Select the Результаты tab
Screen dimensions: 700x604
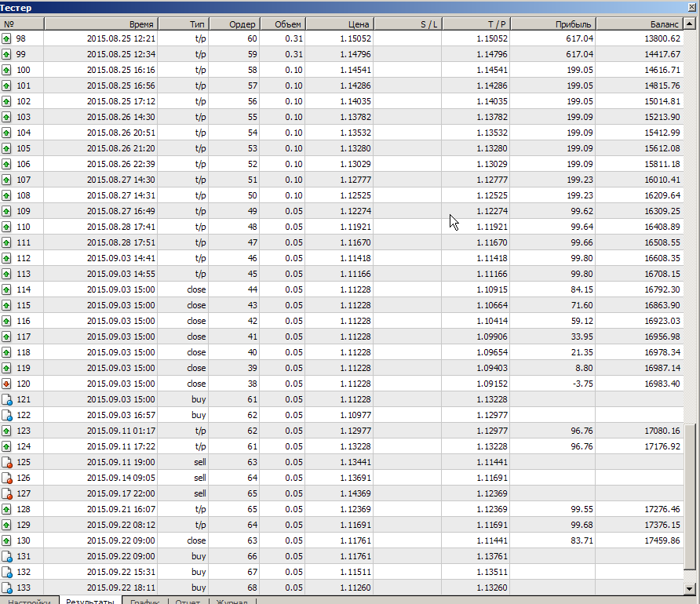(x=90, y=600)
